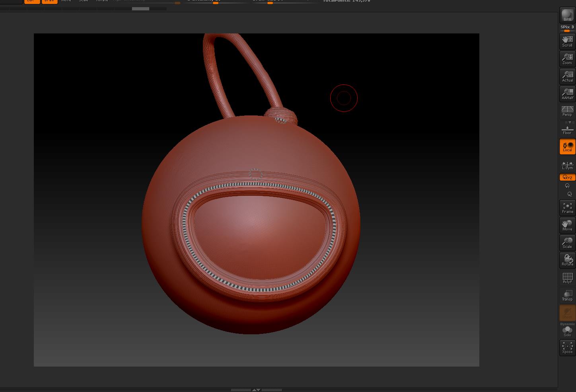This screenshot has width=576, height=392.
Task: Click the Edit mode button
Action: click(32, 2)
